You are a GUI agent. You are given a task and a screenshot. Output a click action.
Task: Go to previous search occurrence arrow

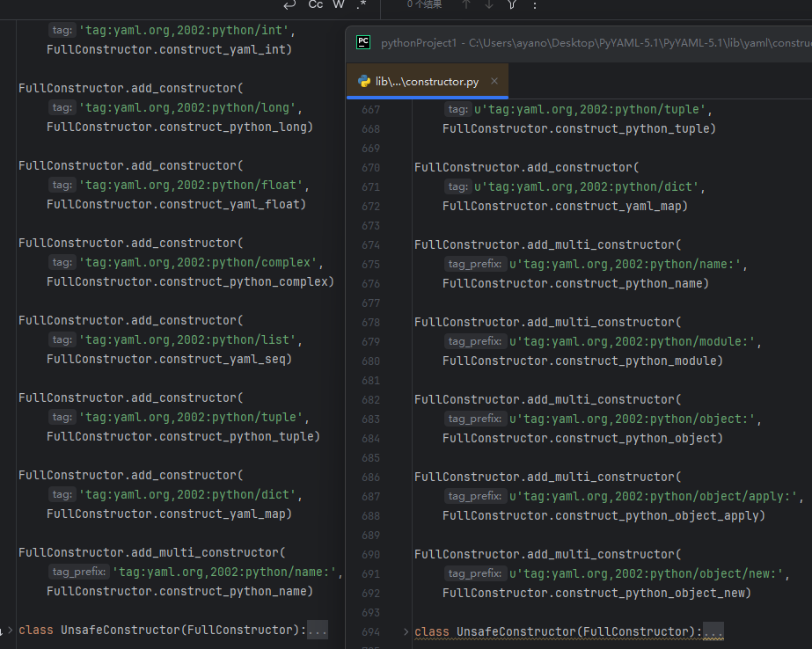466,5
